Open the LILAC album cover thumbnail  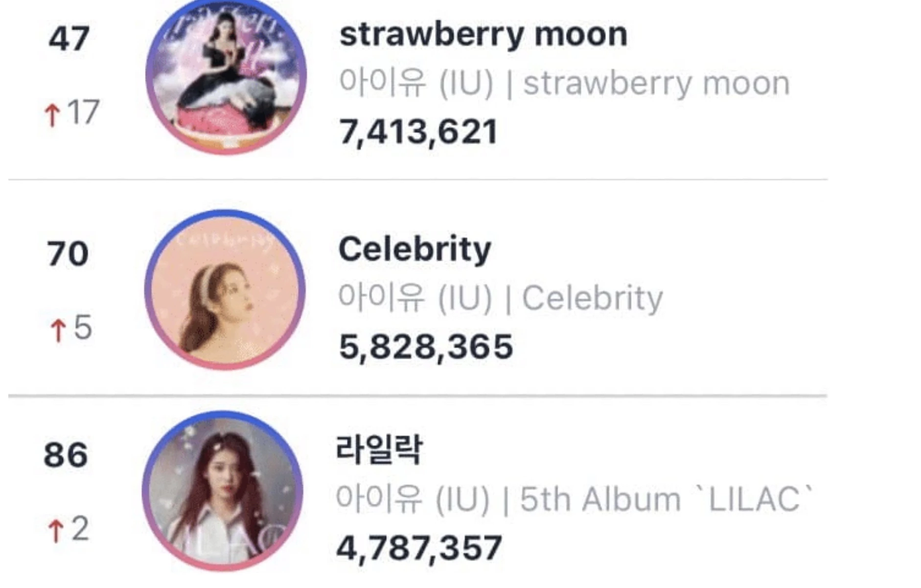[223, 491]
